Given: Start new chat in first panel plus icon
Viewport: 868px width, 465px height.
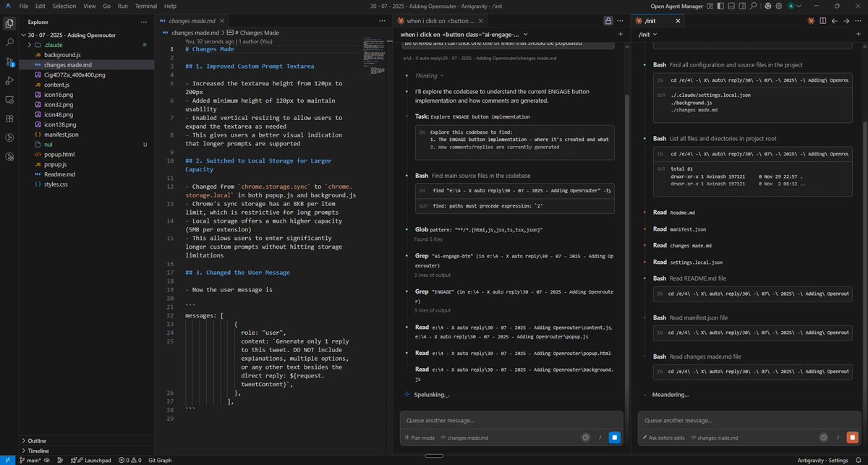Looking at the screenshot, I should point(620,34).
